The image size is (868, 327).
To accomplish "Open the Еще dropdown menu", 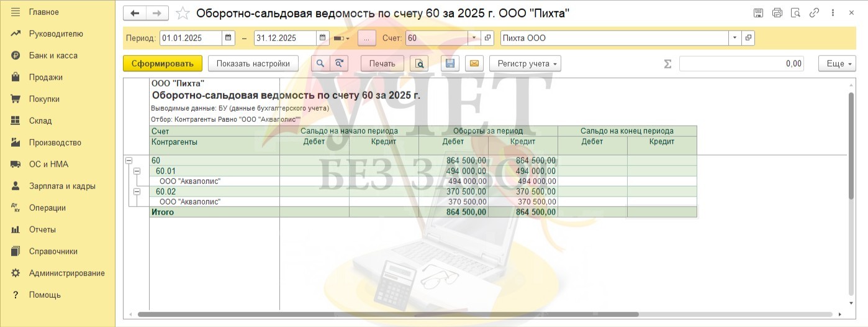I will click(x=837, y=63).
